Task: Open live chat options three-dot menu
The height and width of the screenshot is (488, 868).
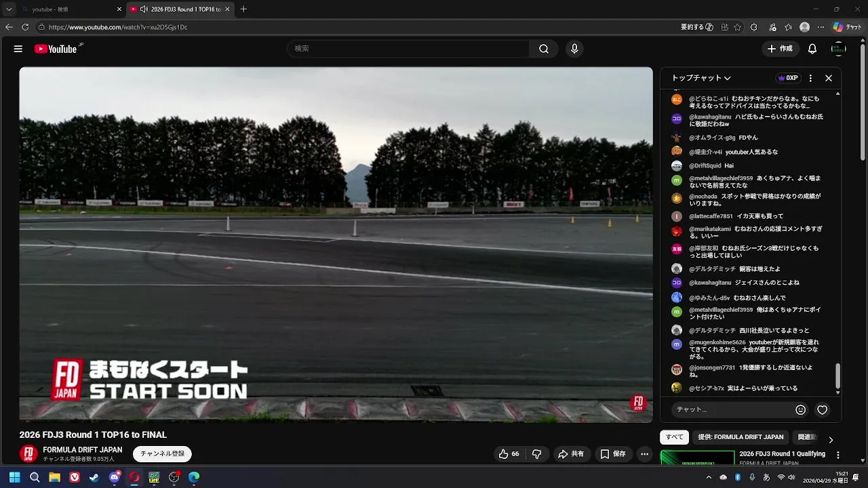Action: (x=810, y=78)
